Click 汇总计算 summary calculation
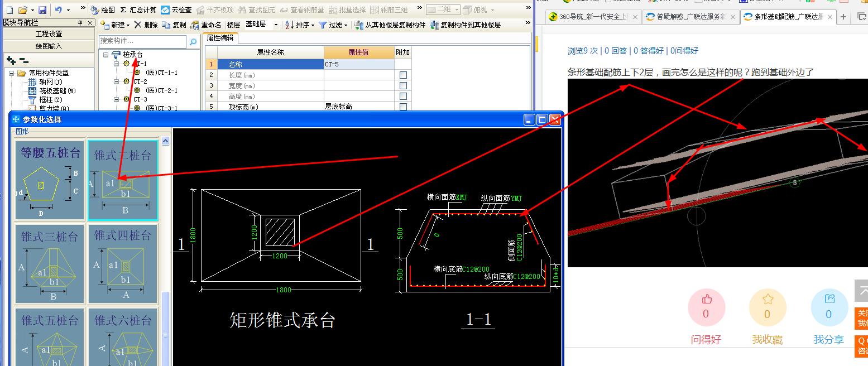 138,10
